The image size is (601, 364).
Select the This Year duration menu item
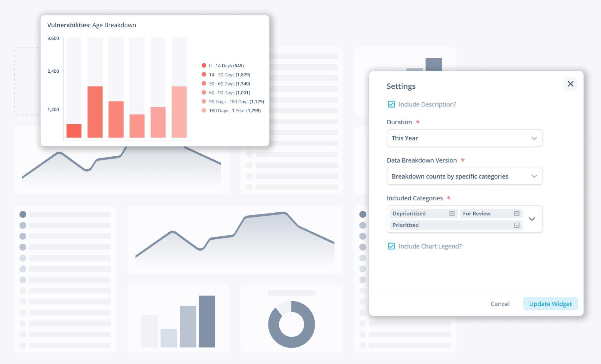point(465,138)
